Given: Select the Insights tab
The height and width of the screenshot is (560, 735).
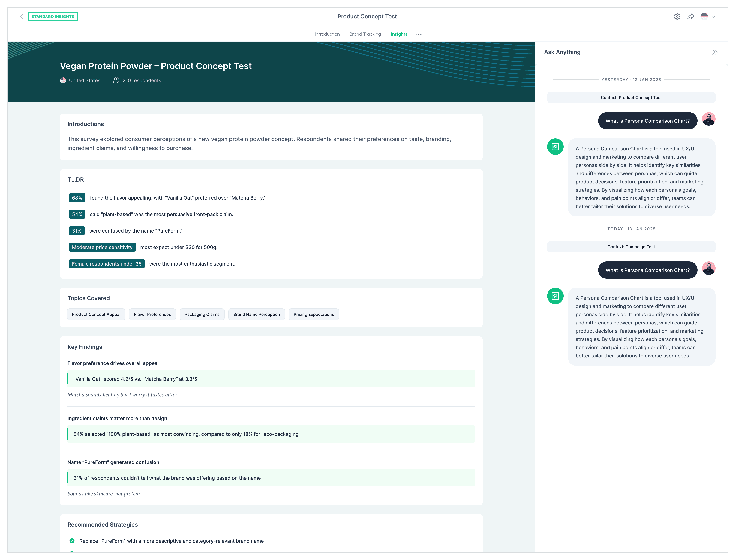Looking at the screenshot, I should (x=399, y=34).
